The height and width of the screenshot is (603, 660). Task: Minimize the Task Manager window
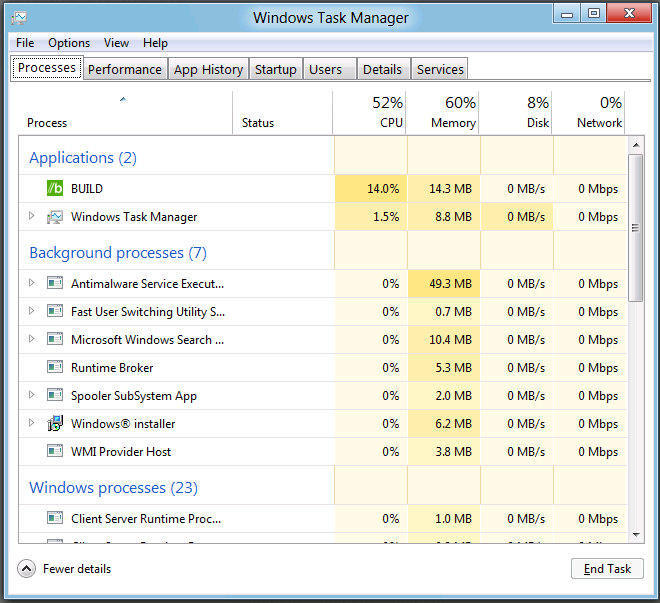pos(567,13)
